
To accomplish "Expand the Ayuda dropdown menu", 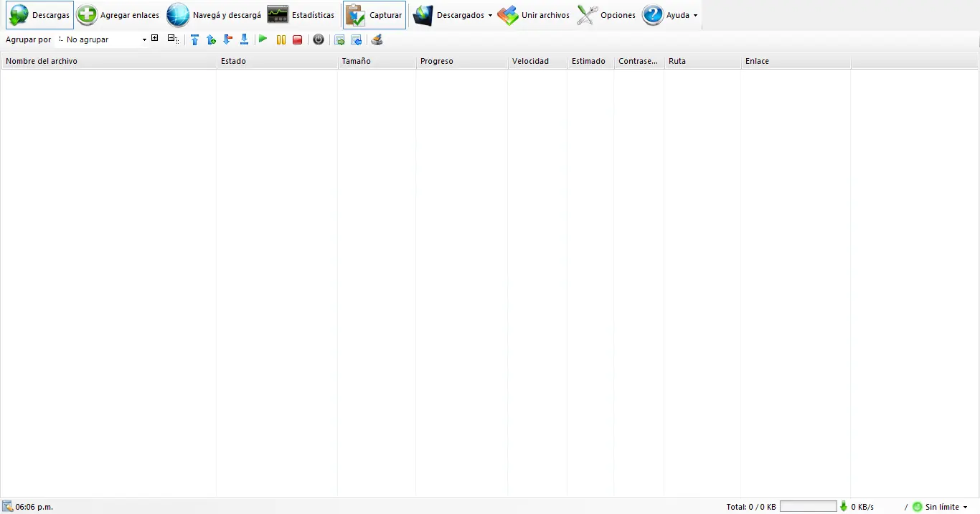I will click(x=670, y=15).
